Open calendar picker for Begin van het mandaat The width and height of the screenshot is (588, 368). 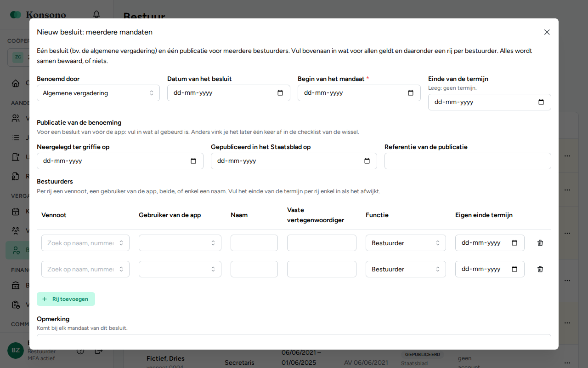[411, 93]
